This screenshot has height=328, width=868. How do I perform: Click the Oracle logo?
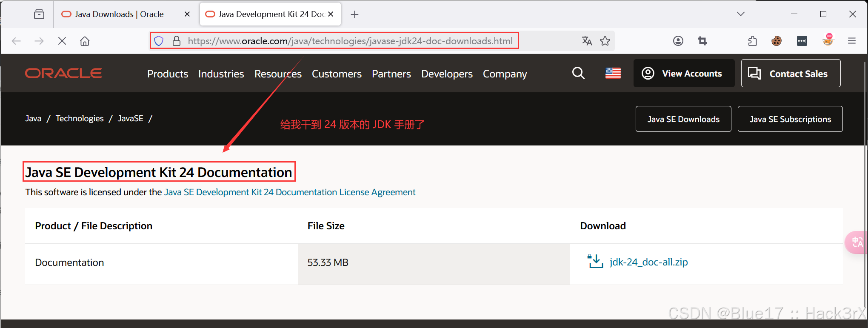pyautogui.click(x=63, y=74)
